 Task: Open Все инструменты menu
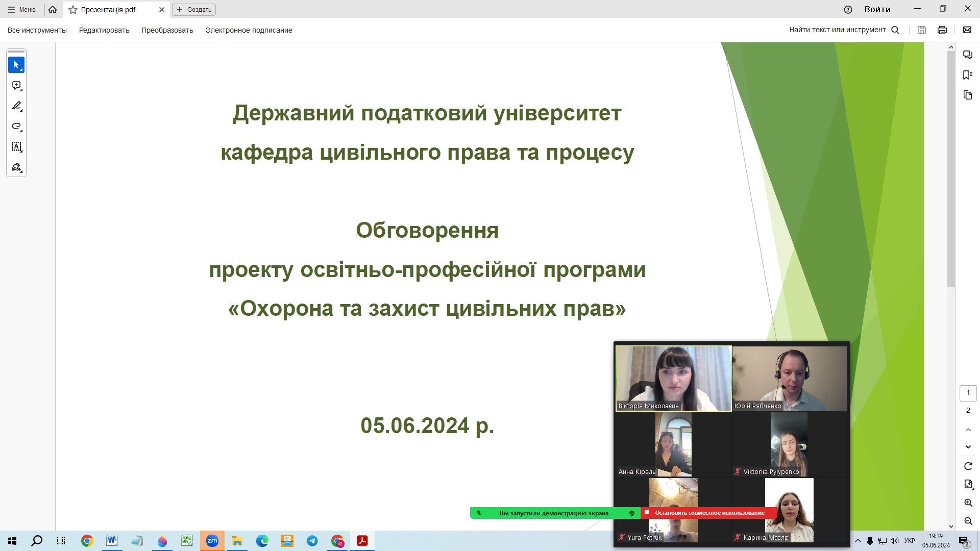37,30
